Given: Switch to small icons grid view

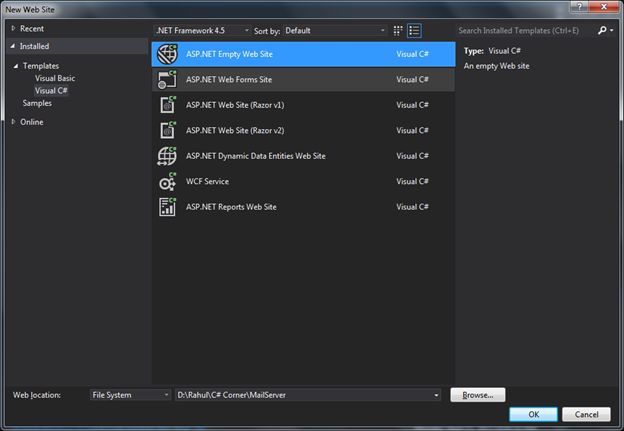Looking at the screenshot, I should 398,31.
